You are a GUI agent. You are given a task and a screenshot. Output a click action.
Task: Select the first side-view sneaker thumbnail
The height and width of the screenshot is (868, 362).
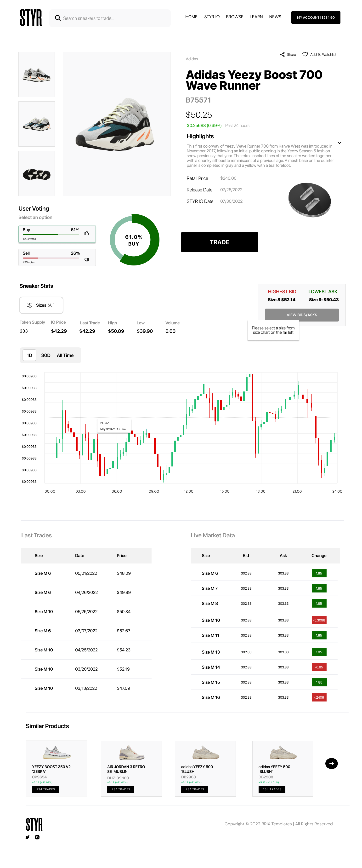(x=36, y=75)
